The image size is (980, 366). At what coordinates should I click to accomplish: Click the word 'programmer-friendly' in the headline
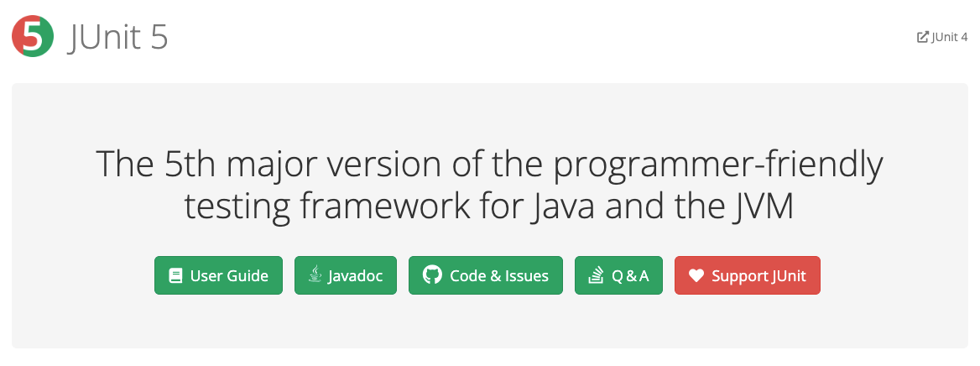click(717, 165)
